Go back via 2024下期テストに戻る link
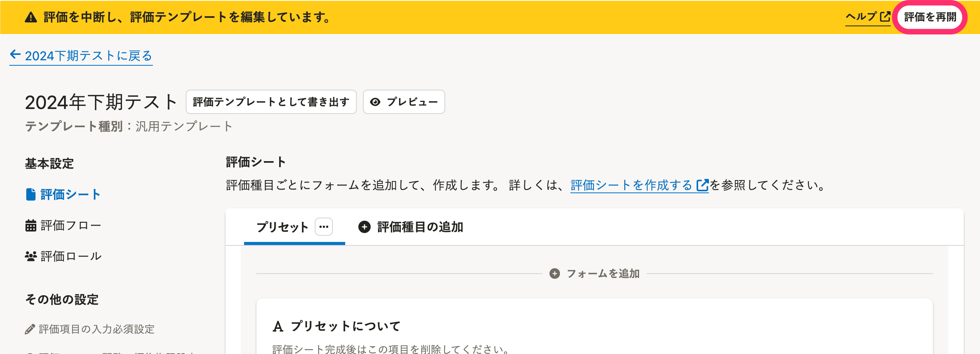Viewport: 980px width, 354px height. [88, 56]
